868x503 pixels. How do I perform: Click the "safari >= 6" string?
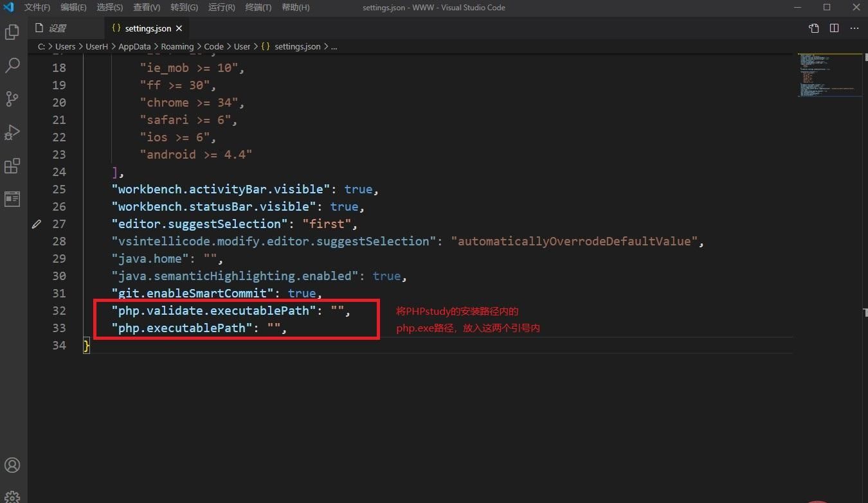[186, 120]
